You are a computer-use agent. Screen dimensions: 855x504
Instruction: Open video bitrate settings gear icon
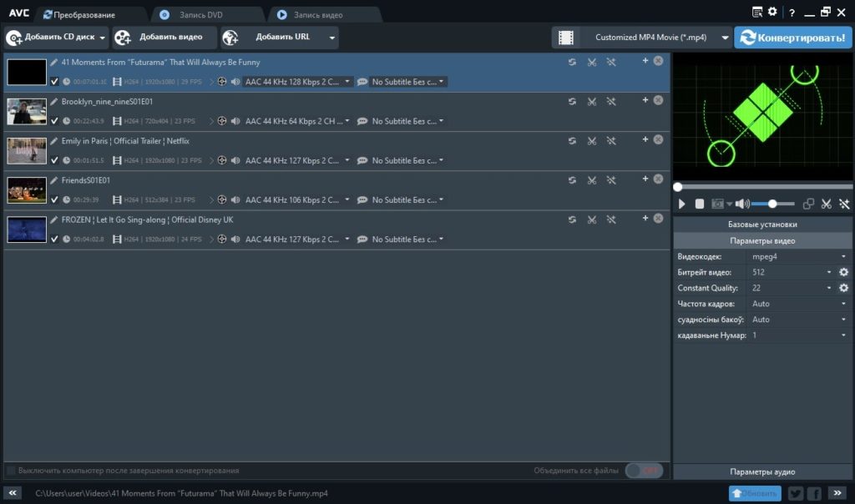843,272
